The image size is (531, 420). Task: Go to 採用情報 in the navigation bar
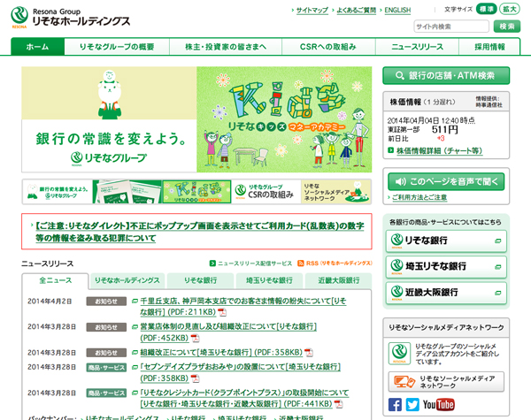point(489,47)
